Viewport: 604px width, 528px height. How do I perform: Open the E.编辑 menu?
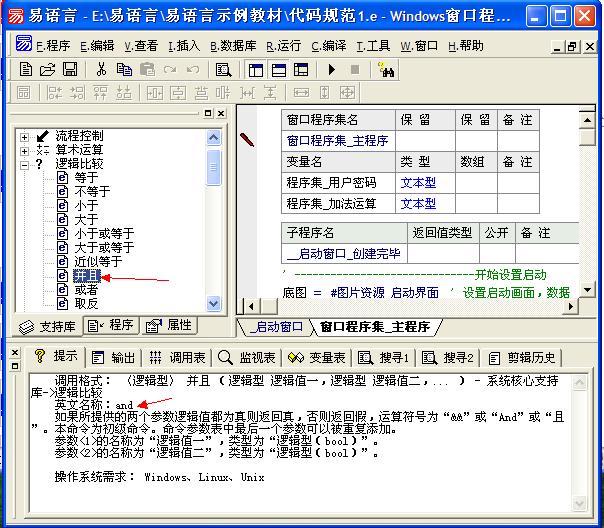[x=97, y=46]
